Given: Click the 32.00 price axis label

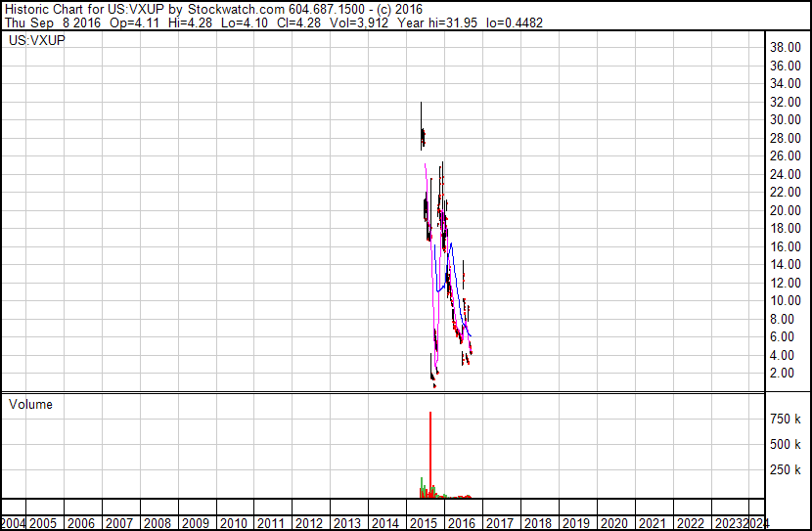Looking at the screenshot, I should [786, 102].
